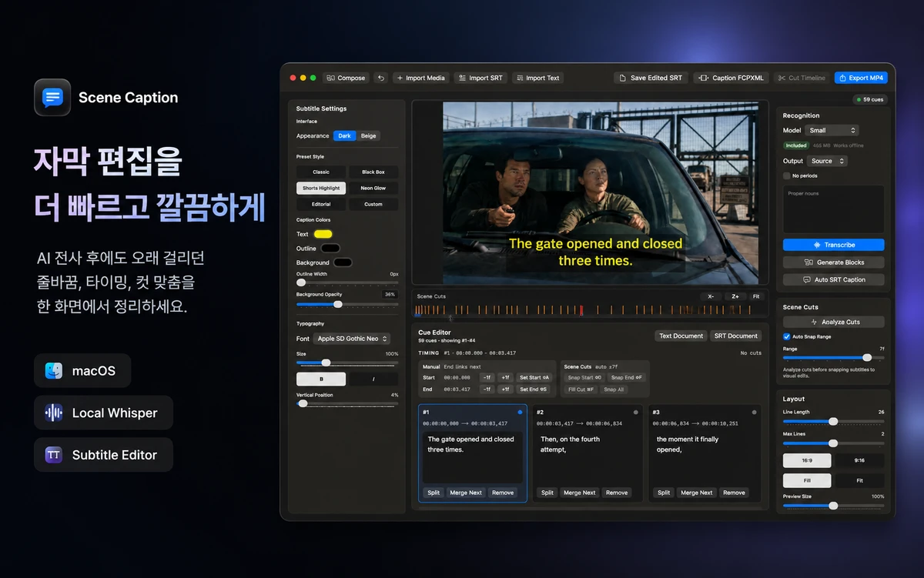
Task: Zoom in timeline with Z+ button
Action: [x=735, y=296]
